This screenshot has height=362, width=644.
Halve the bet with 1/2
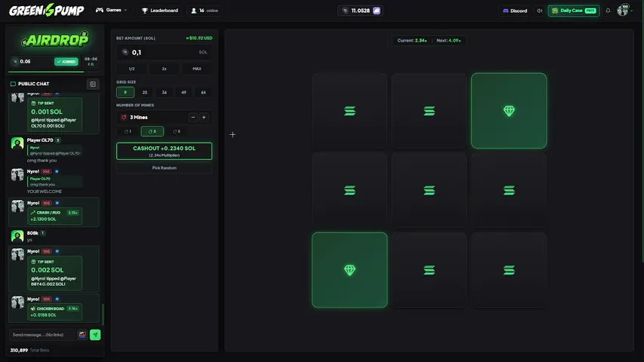pos(132,69)
